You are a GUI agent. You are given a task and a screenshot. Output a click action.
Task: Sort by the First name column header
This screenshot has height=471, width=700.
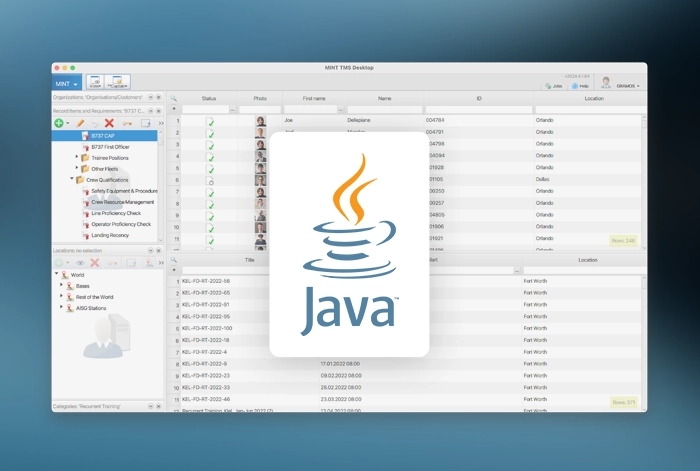(314, 98)
